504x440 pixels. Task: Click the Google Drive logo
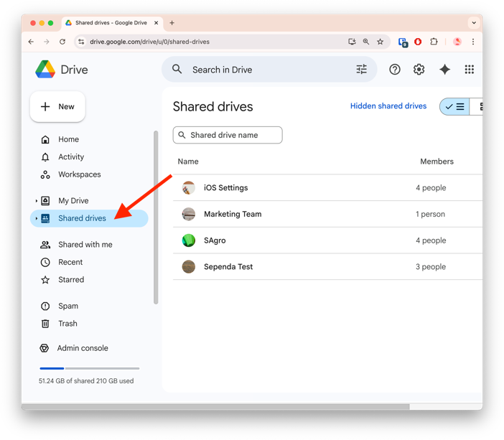click(45, 70)
